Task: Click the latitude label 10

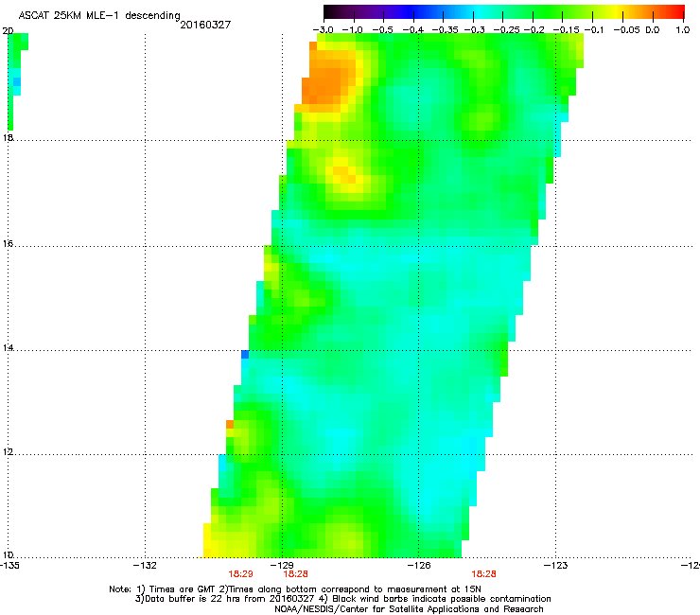Action: click(x=8, y=555)
